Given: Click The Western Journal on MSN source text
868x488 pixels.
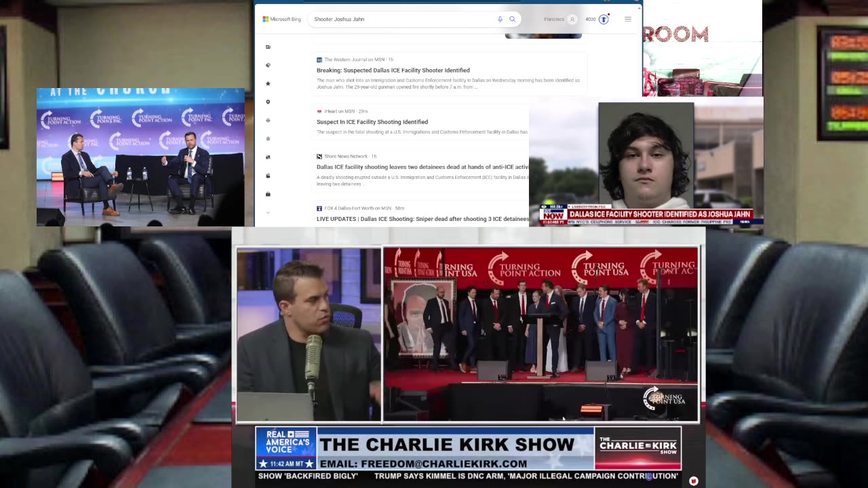Looking at the screenshot, I should pos(355,60).
